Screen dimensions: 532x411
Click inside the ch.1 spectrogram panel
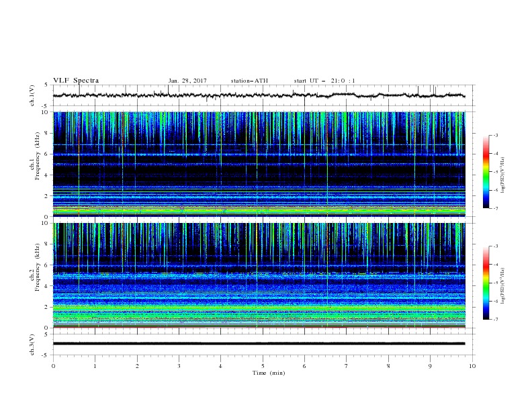pos(259,164)
